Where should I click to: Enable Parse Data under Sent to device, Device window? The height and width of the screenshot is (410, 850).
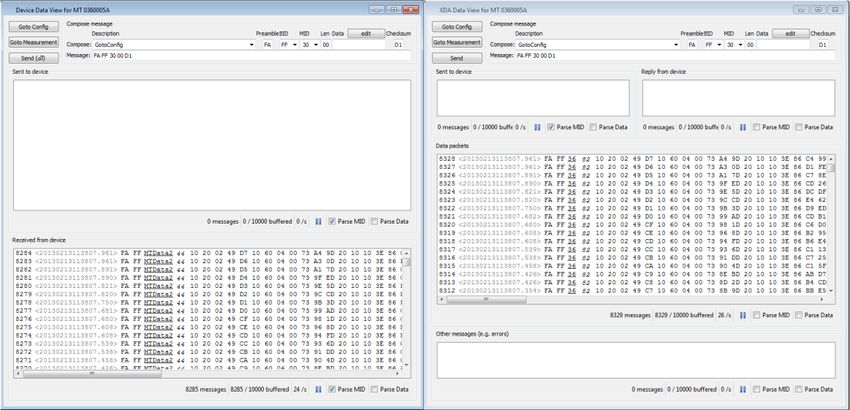[x=375, y=221]
